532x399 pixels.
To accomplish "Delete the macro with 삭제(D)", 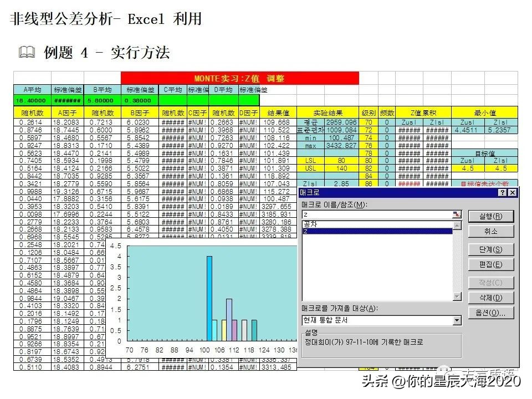I will pyautogui.click(x=491, y=298).
